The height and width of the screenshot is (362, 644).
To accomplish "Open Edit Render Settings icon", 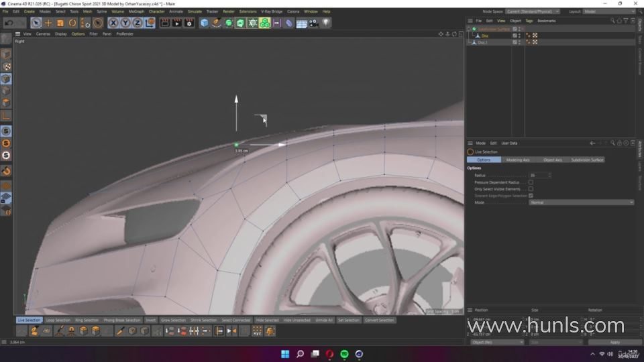I will [x=189, y=23].
